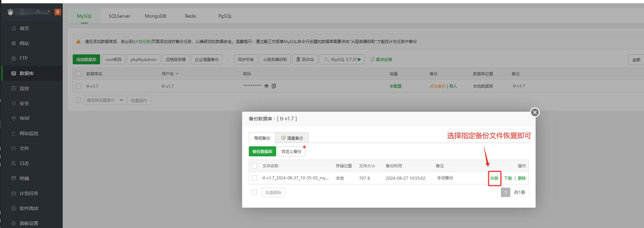The width and height of the screenshot is (644, 228).
Task: Sort by 用户名 column arrow
Action: [177, 74]
